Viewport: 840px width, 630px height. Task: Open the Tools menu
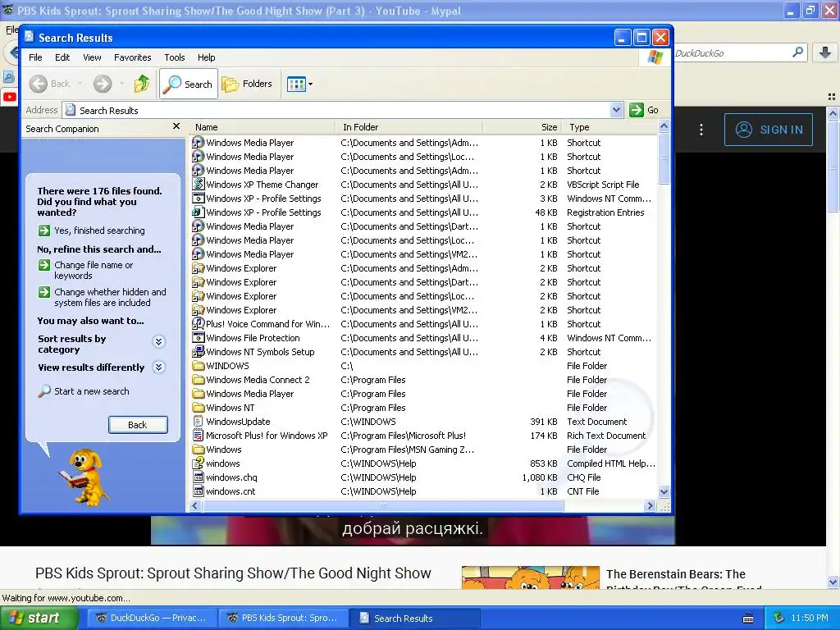click(175, 57)
